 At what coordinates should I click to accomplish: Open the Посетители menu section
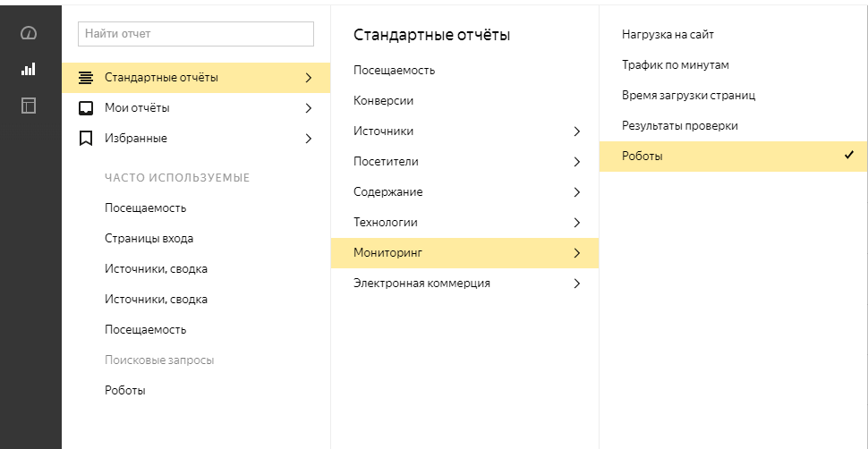point(386,162)
